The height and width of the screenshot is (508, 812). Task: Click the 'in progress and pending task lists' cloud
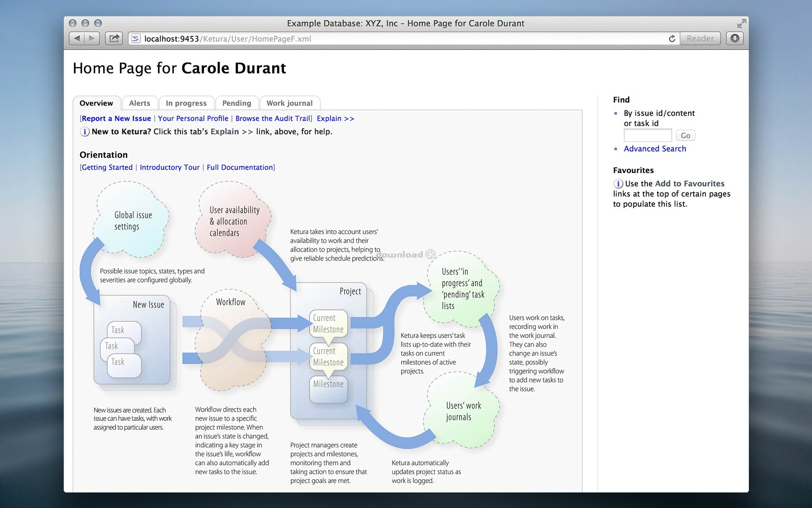462,289
